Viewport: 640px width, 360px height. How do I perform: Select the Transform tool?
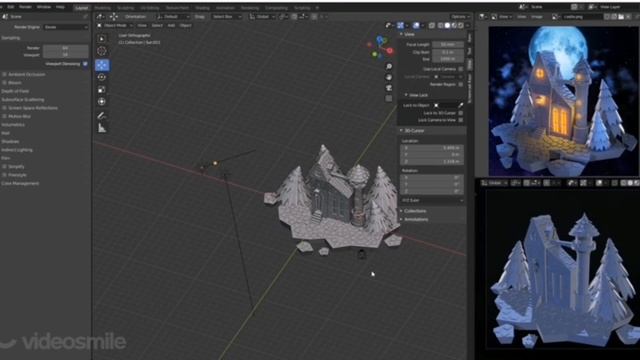(x=102, y=102)
